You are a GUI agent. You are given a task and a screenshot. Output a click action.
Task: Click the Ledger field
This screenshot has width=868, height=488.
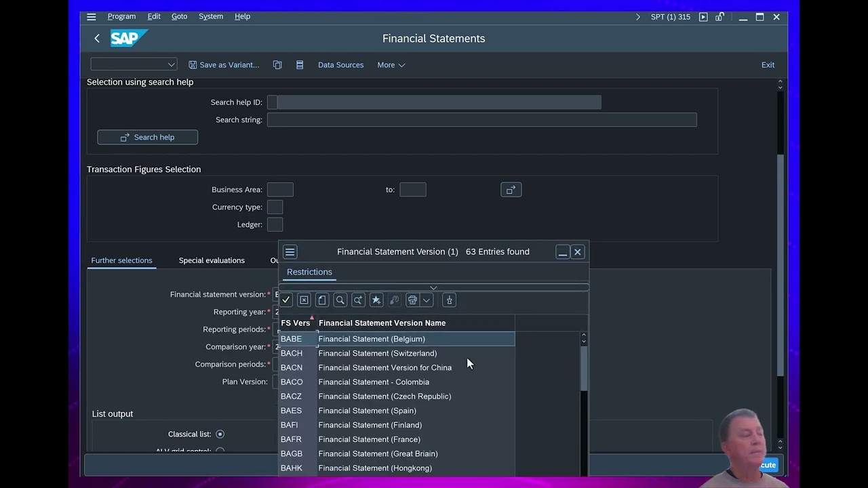pos(275,225)
